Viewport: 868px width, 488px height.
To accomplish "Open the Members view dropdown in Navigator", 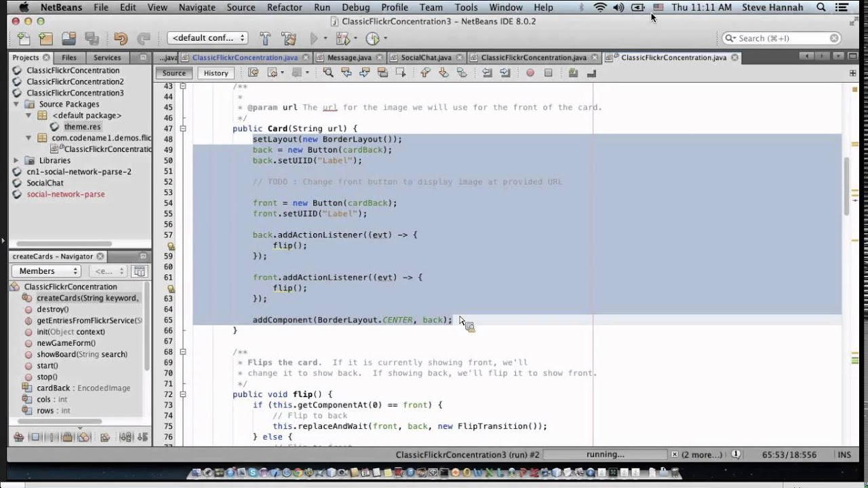I will point(46,271).
